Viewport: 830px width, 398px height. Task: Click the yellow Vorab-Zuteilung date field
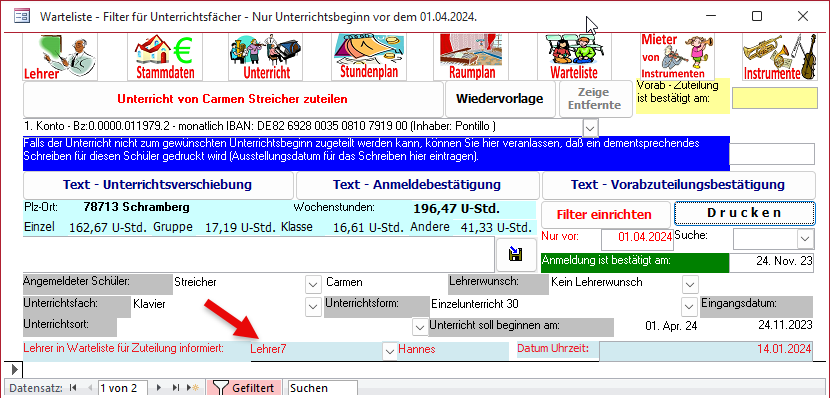tap(774, 98)
